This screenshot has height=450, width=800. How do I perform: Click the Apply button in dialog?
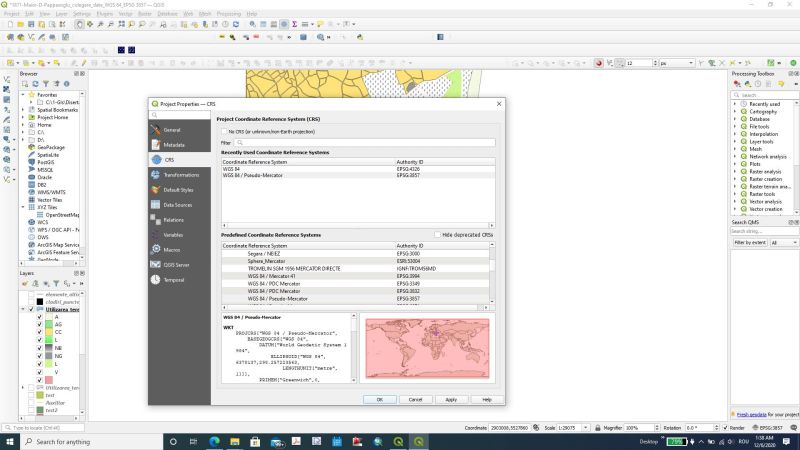coord(451,399)
